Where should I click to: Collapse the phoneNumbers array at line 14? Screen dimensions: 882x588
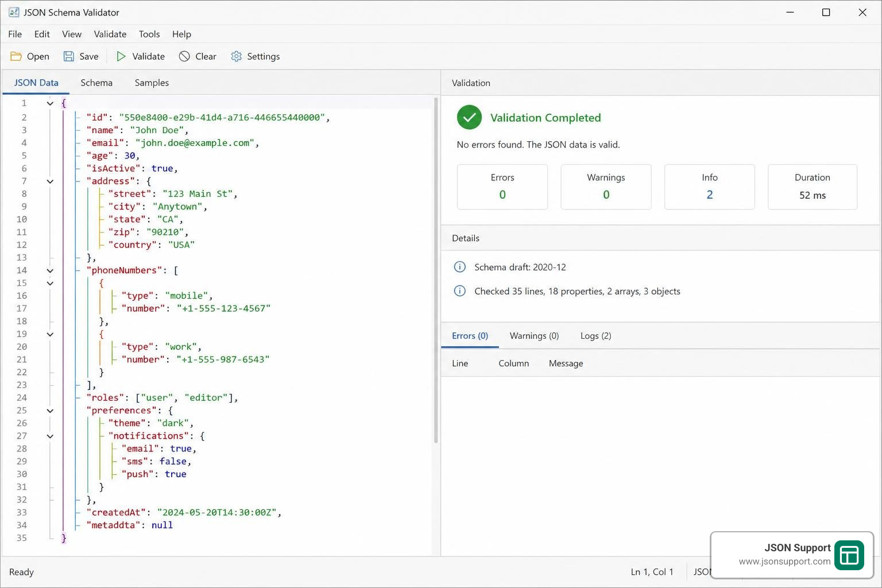click(50, 270)
